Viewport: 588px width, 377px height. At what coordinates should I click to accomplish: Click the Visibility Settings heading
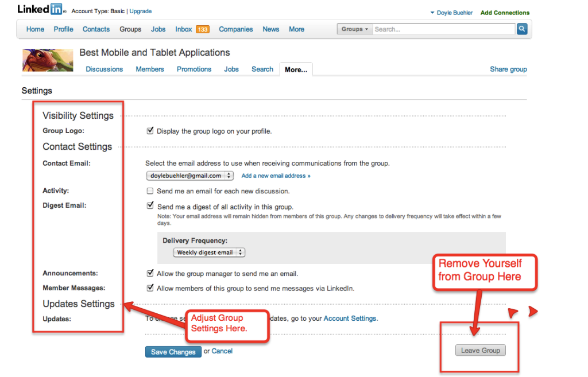coord(78,115)
